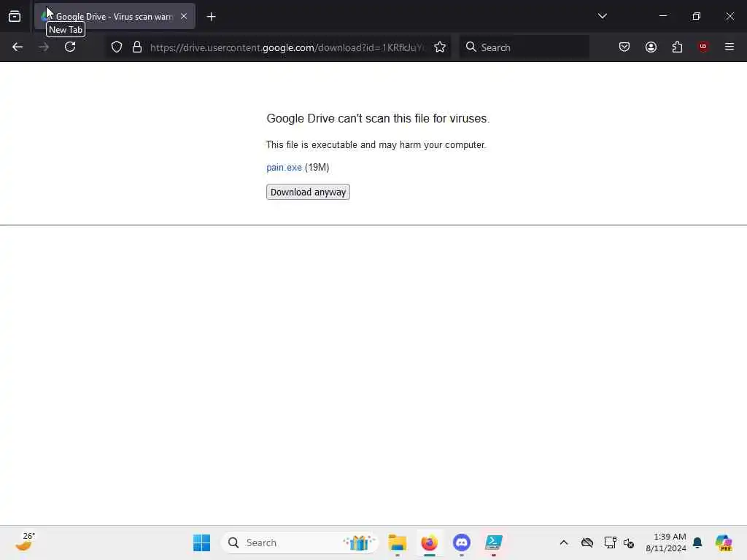Click the cloud sync tray icon

[x=587, y=542]
